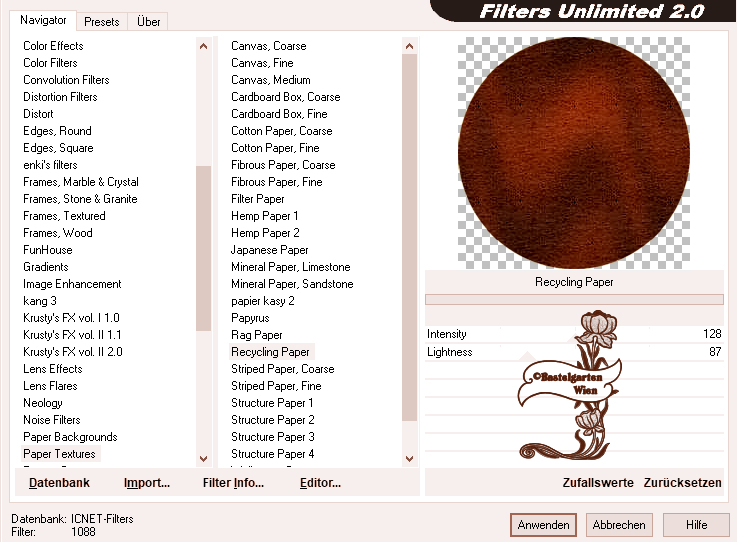
Task: Select Convolution Filters category
Action: pyautogui.click(x=66, y=80)
